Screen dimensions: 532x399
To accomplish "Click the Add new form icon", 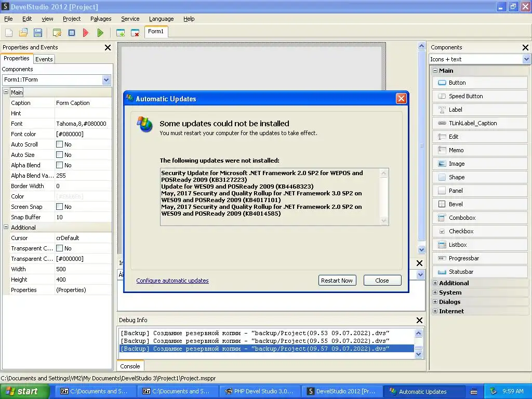I will tap(121, 33).
